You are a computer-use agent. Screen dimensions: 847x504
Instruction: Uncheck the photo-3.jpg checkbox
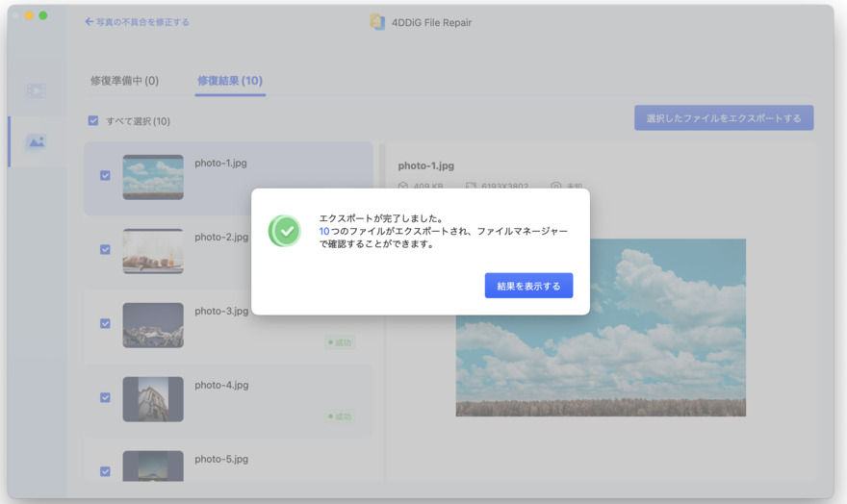point(105,323)
